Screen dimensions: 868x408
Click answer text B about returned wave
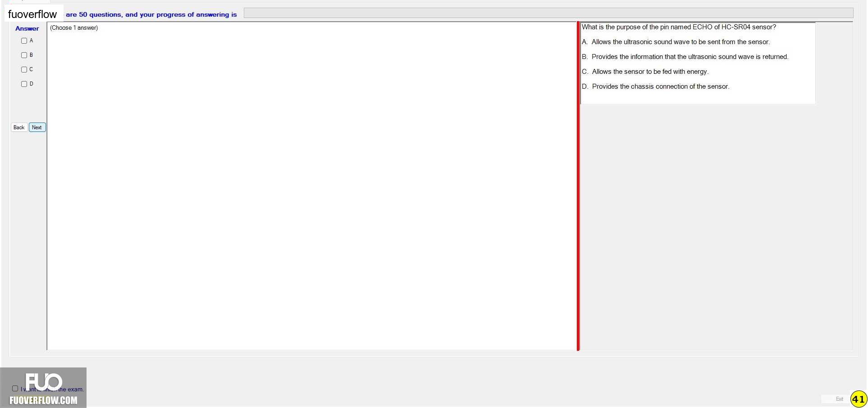685,57
